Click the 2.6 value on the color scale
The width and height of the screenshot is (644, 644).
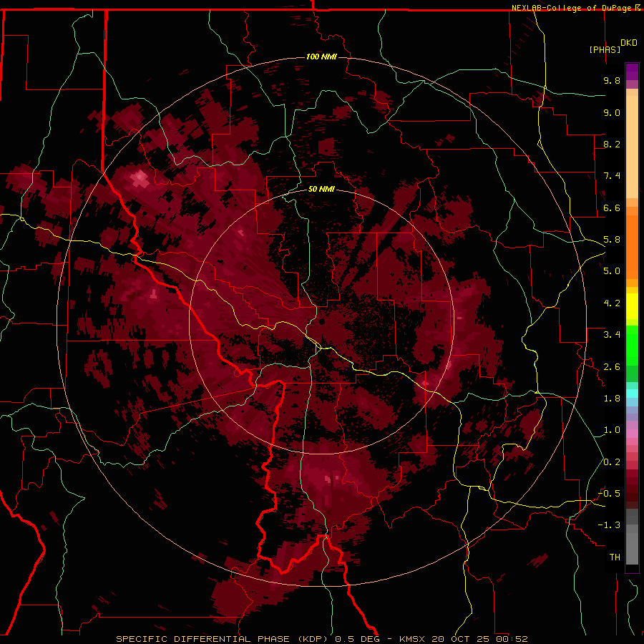click(x=612, y=367)
